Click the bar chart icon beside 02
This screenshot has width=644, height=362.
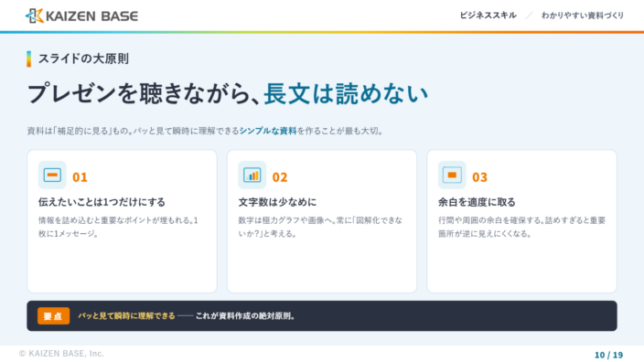pyautogui.click(x=252, y=175)
